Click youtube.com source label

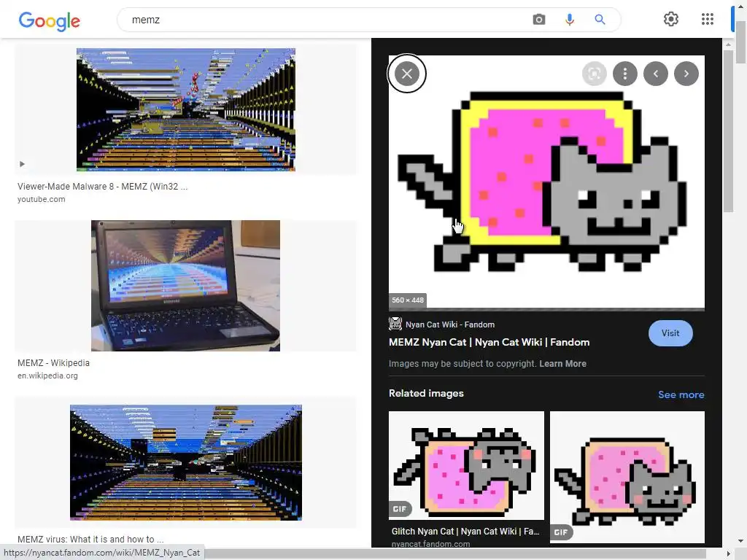click(42, 200)
